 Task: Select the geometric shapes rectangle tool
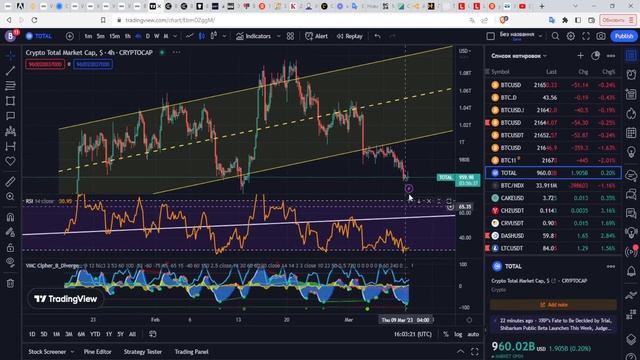pos(10,101)
